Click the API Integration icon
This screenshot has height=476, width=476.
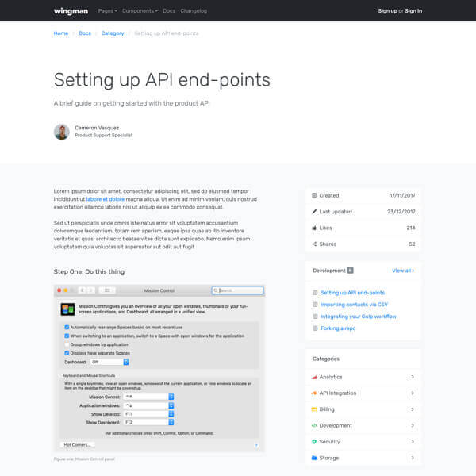coord(314,393)
